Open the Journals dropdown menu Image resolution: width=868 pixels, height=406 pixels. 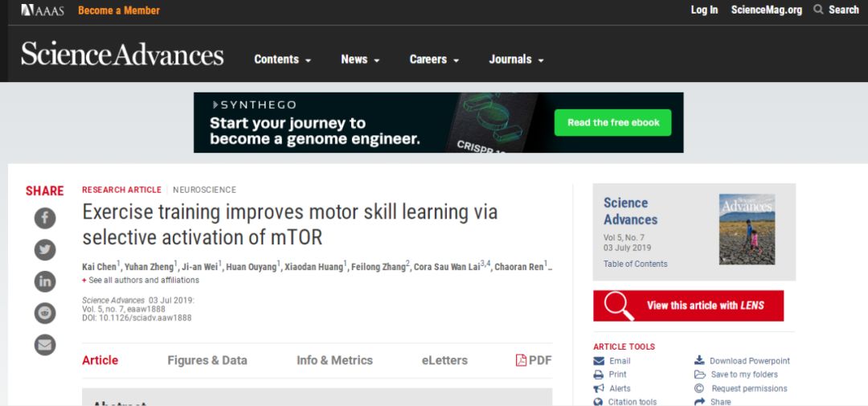point(516,59)
